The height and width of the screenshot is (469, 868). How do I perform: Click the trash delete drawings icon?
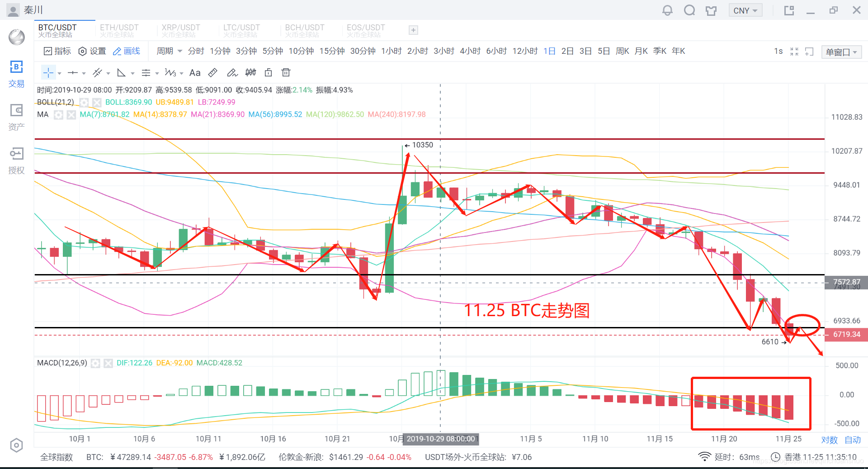[286, 72]
